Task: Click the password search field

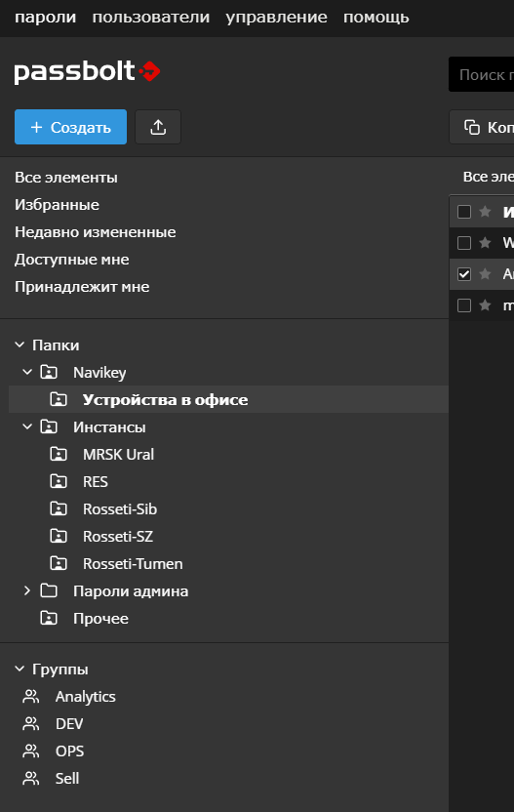Action: [x=482, y=74]
